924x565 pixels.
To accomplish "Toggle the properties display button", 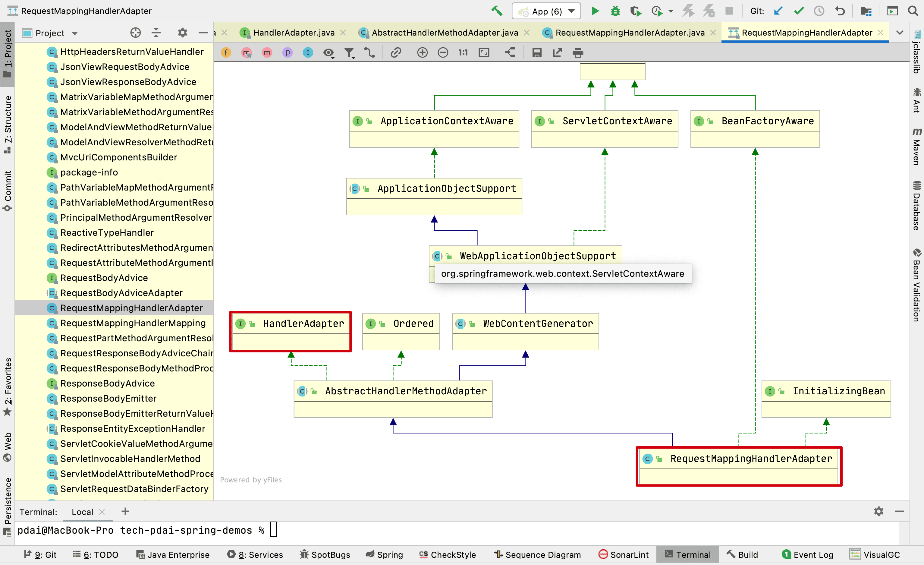I will [x=287, y=53].
